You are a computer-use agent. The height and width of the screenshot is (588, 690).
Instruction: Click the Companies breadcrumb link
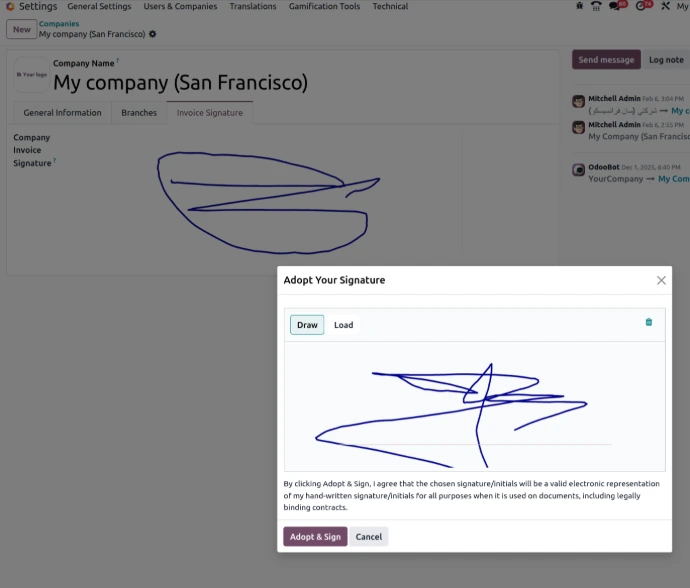pos(59,24)
